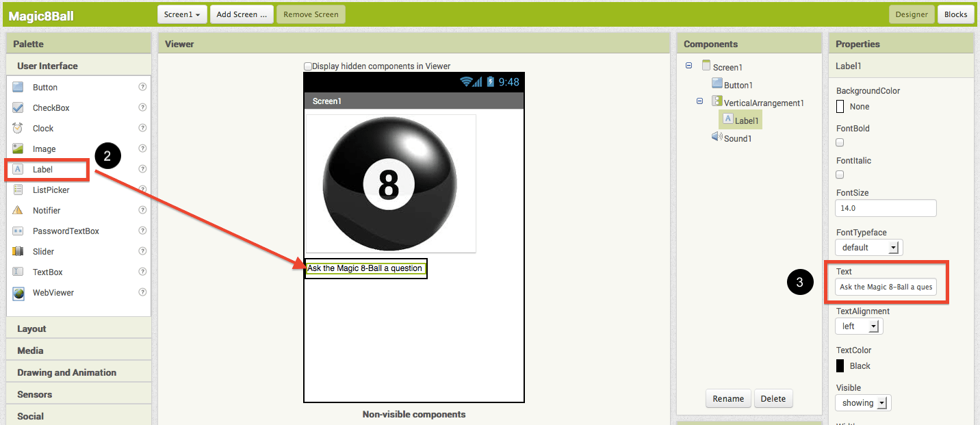Screen dimensions: 980x425
Task: Collapse the VerticalArrangement1 tree node
Action: [x=699, y=101]
